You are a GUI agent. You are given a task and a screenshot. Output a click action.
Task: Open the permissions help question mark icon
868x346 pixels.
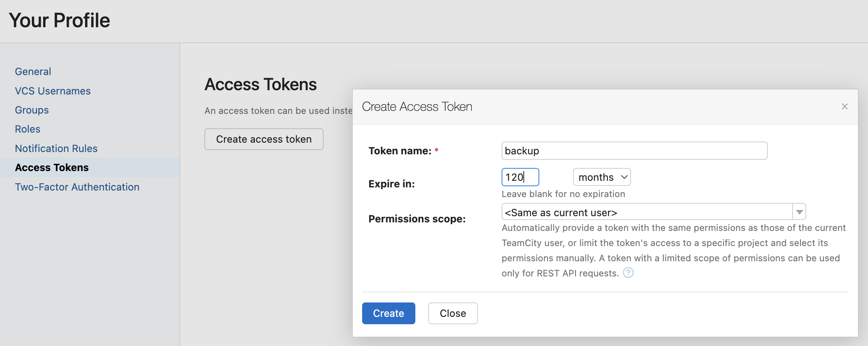coord(628,273)
